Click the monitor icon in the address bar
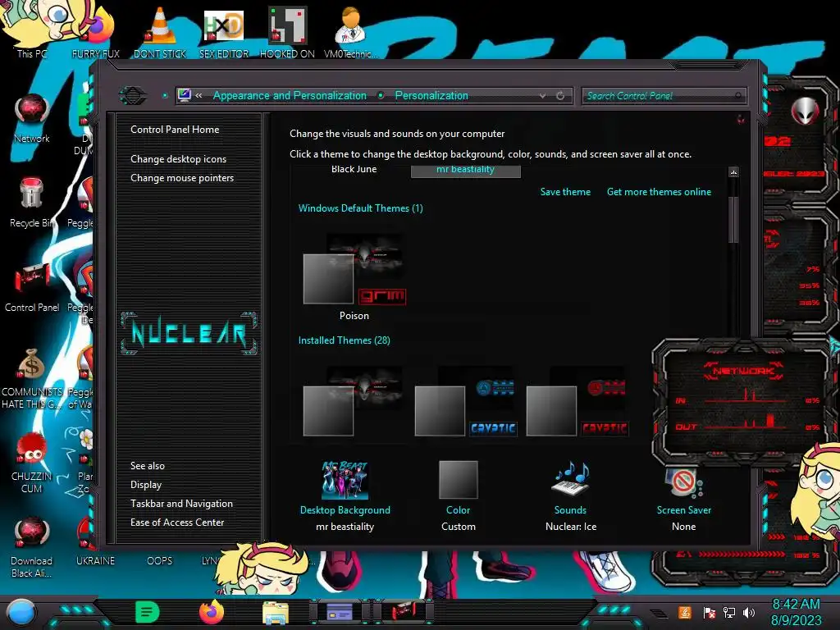Screen dimensions: 840x630 click(185, 95)
